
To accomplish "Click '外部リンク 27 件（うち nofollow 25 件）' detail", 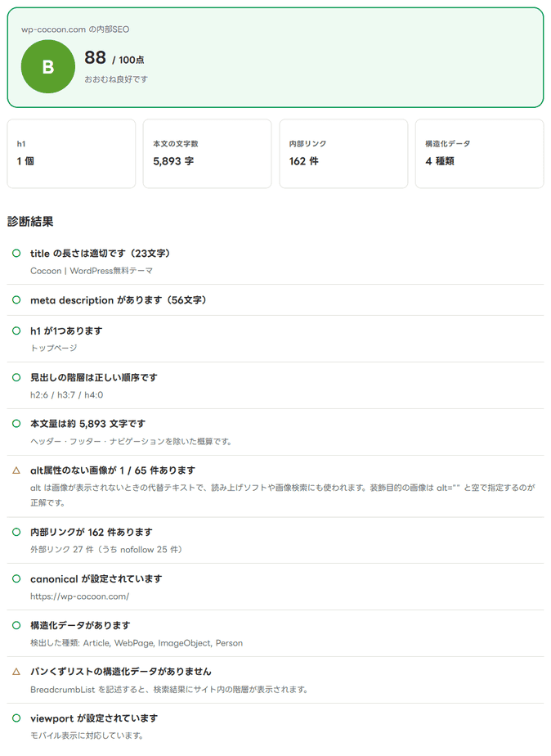I will 106,550.
